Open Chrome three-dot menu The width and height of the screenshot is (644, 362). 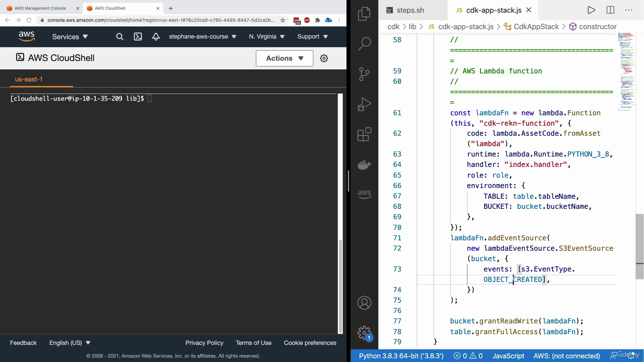coord(339,20)
